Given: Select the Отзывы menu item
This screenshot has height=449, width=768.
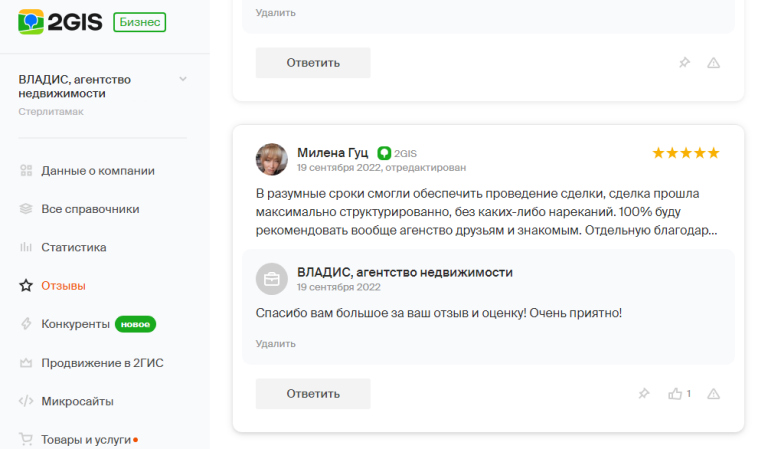Looking at the screenshot, I should [63, 285].
